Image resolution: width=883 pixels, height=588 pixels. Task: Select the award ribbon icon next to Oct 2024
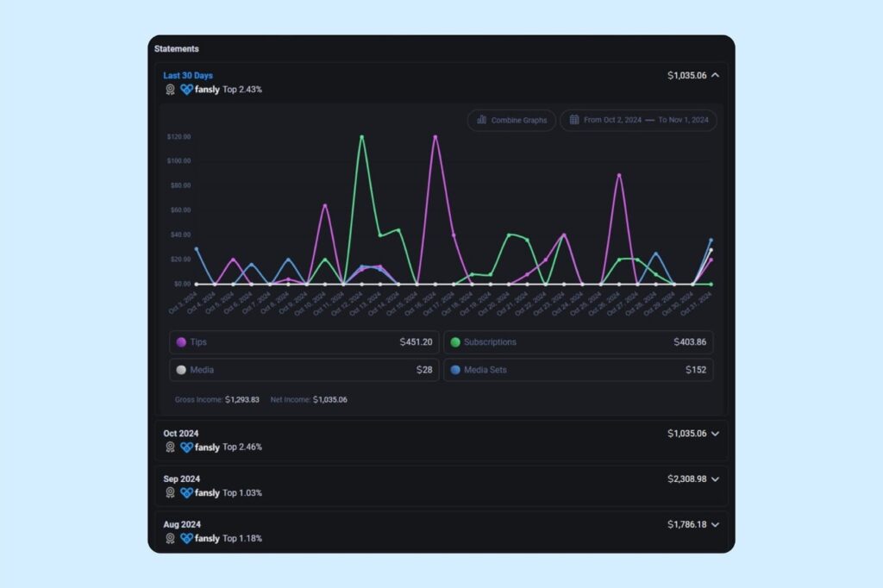(171, 447)
